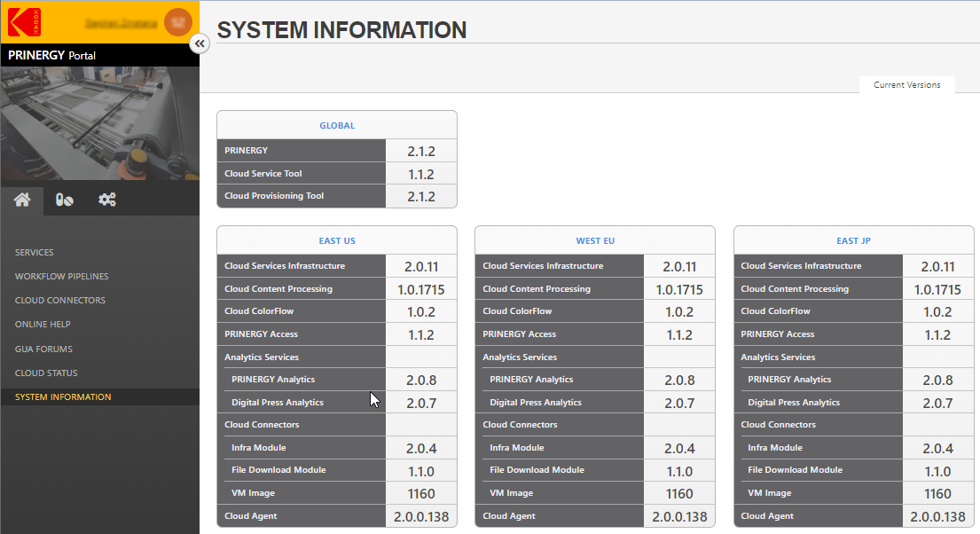Click Infra Module version 2.0.4 in West EU

pyautogui.click(x=679, y=449)
